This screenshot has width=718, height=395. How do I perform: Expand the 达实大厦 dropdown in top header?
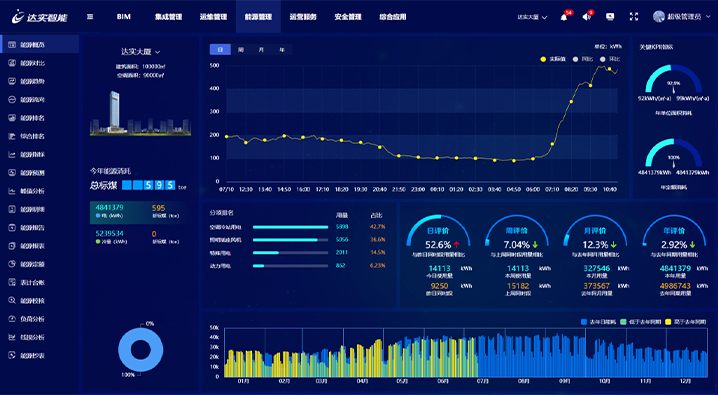532,17
